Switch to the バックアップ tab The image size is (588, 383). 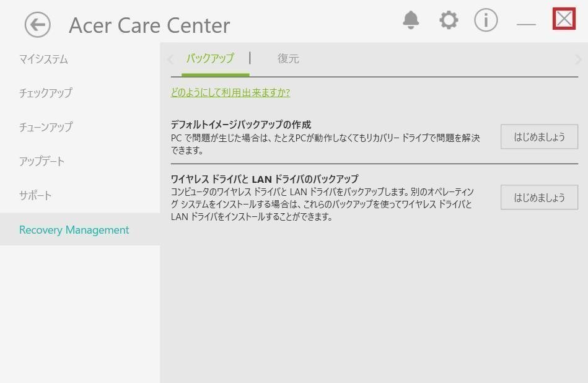coord(211,58)
